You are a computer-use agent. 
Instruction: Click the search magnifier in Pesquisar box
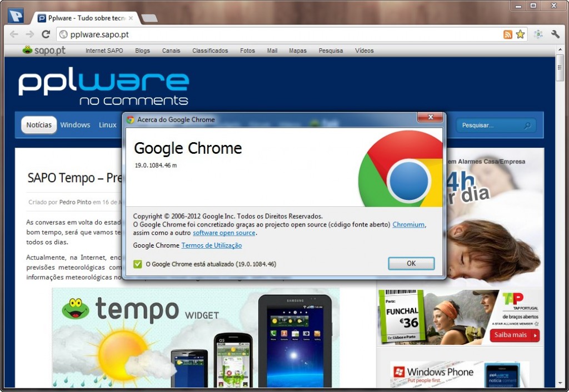pyautogui.click(x=528, y=125)
